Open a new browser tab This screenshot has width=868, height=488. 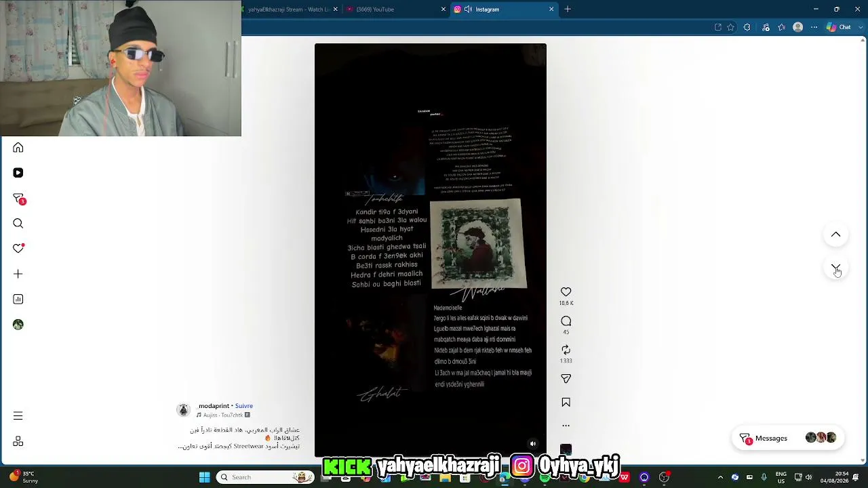pyautogui.click(x=568, y=9)
